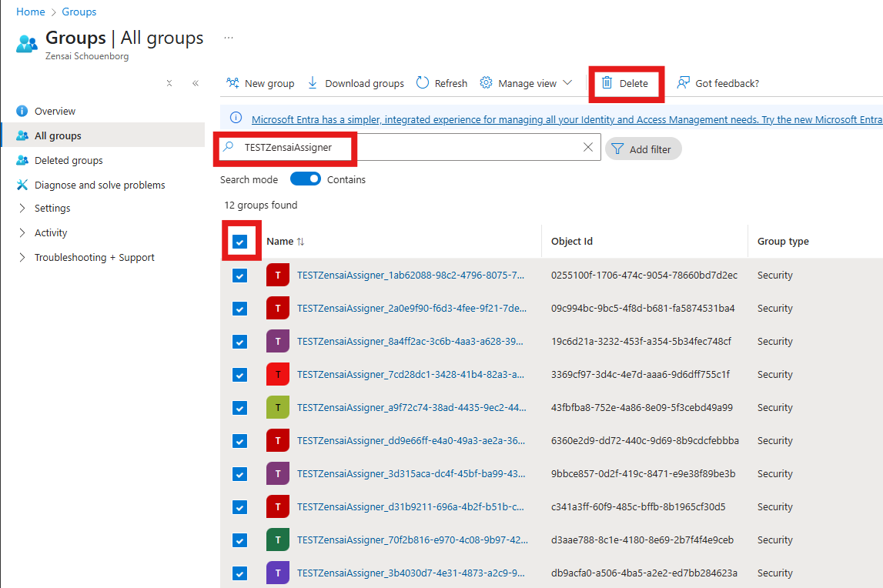The width and height of the screenshot is (883, 588).
Task: Expand Troubleshooting + Support chevron
Action: (x=22, y=257)
